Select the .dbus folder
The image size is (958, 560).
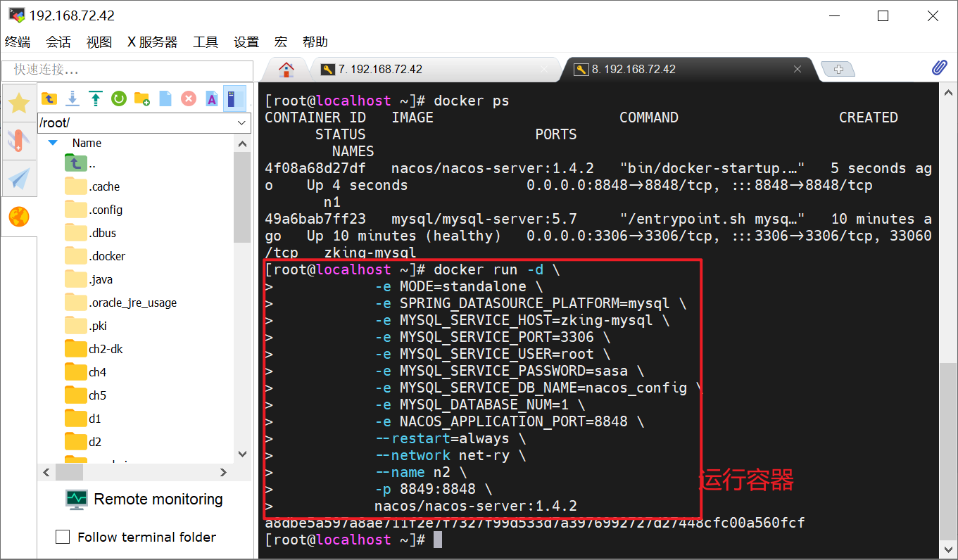tap(90, 233)
